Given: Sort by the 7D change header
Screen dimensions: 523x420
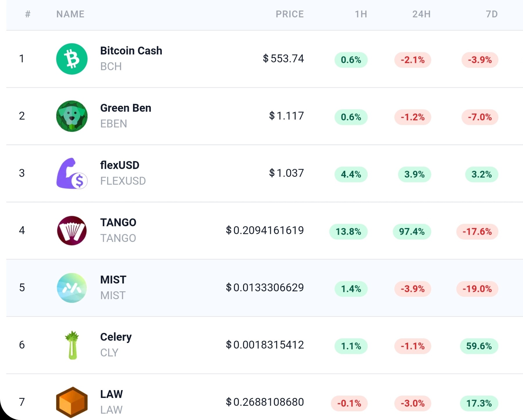Looking at the screenshot, I should click(492, 14).
